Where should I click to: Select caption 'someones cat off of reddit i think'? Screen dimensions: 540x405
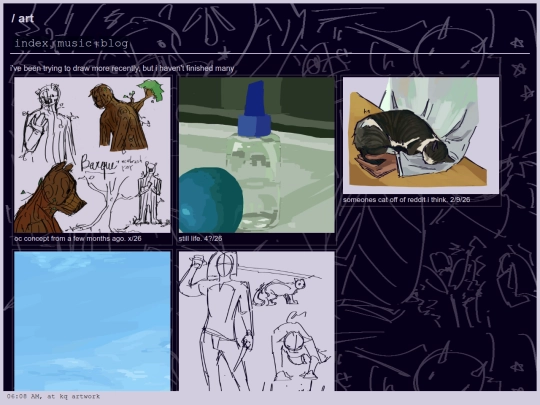pyautogui.click(x=395, y=199)
